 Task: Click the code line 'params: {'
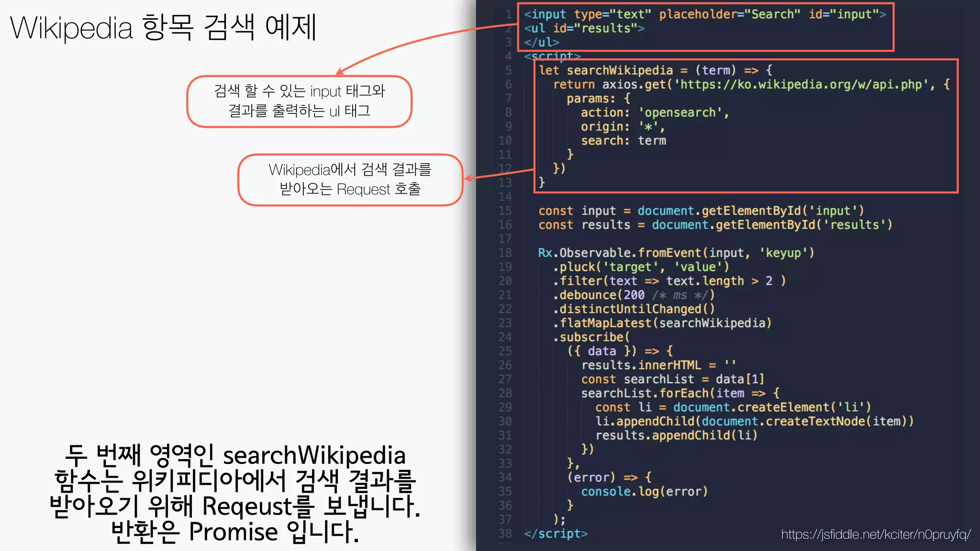[x=599, y=99]
